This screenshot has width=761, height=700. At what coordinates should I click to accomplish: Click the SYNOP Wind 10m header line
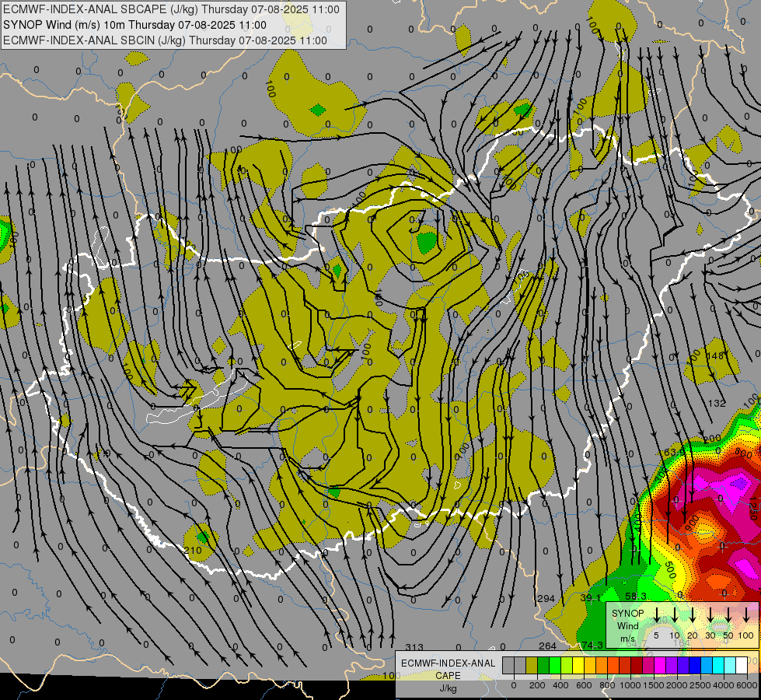click(134, 25)
